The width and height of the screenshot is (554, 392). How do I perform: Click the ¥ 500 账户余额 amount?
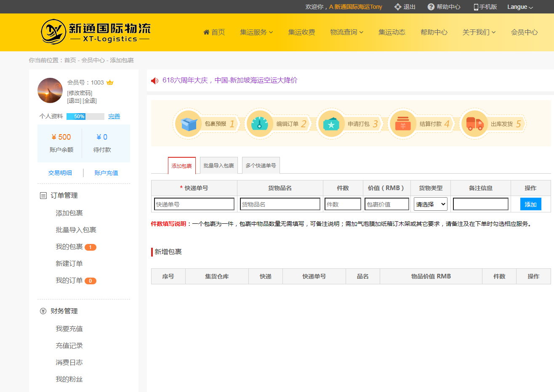pyautogui.click(x=61, y=137)
